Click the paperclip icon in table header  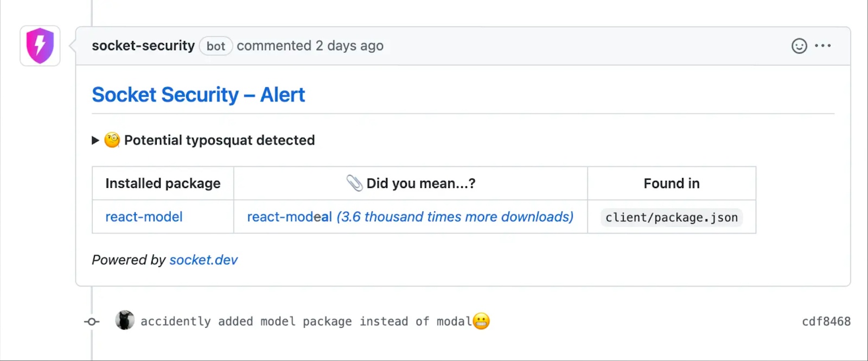[354, 183]
